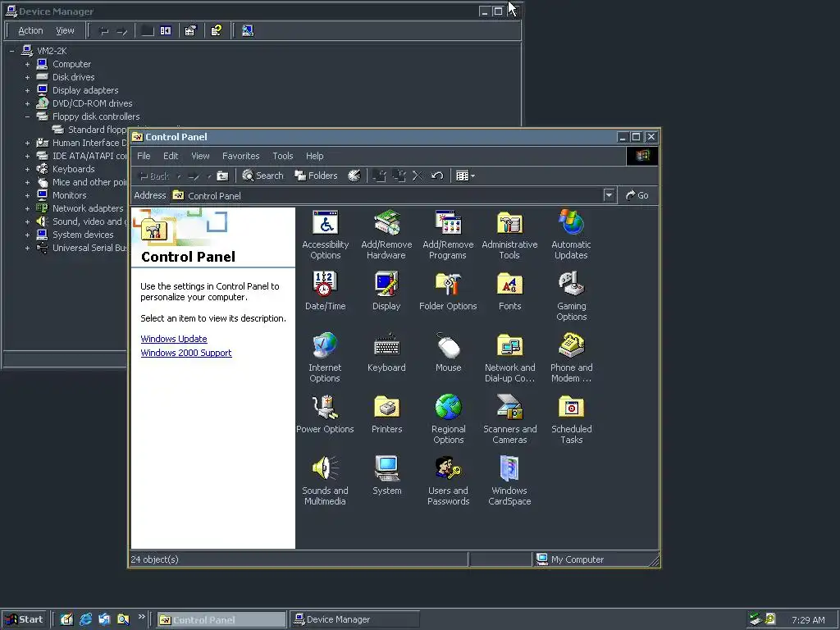Open the Action menu in Device Manager

click(x=30, y=30)
